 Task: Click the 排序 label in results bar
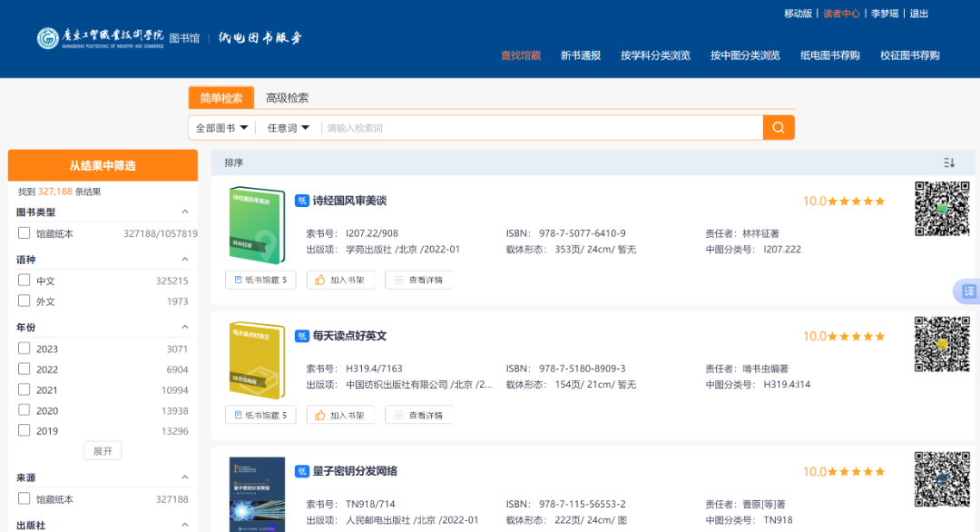coord(234,163)
